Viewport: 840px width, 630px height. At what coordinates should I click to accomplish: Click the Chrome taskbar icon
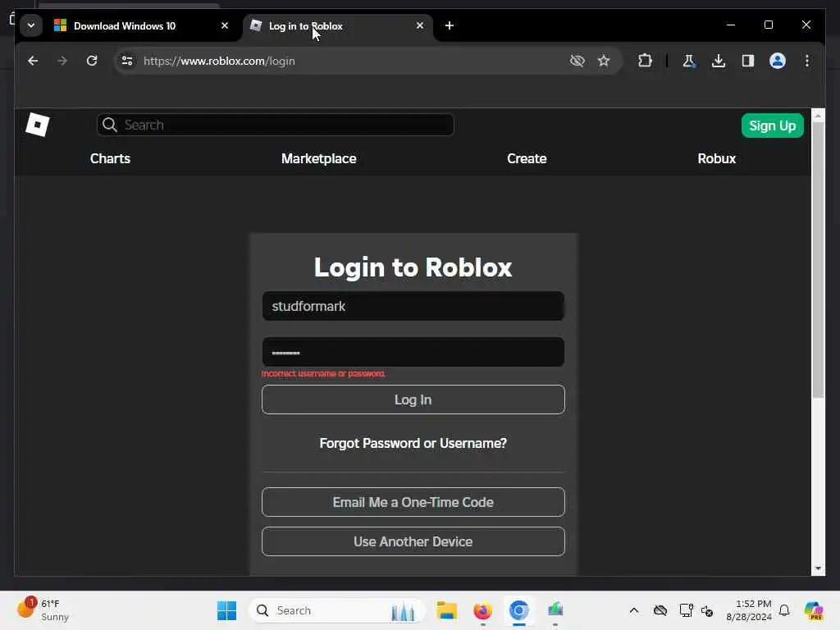tap(518, 610)
